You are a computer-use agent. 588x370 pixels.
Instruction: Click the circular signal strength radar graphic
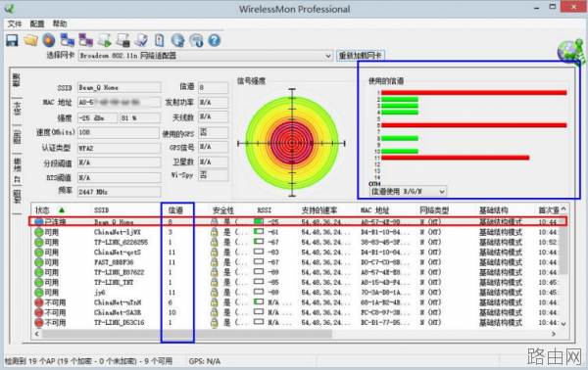[292, 143]
